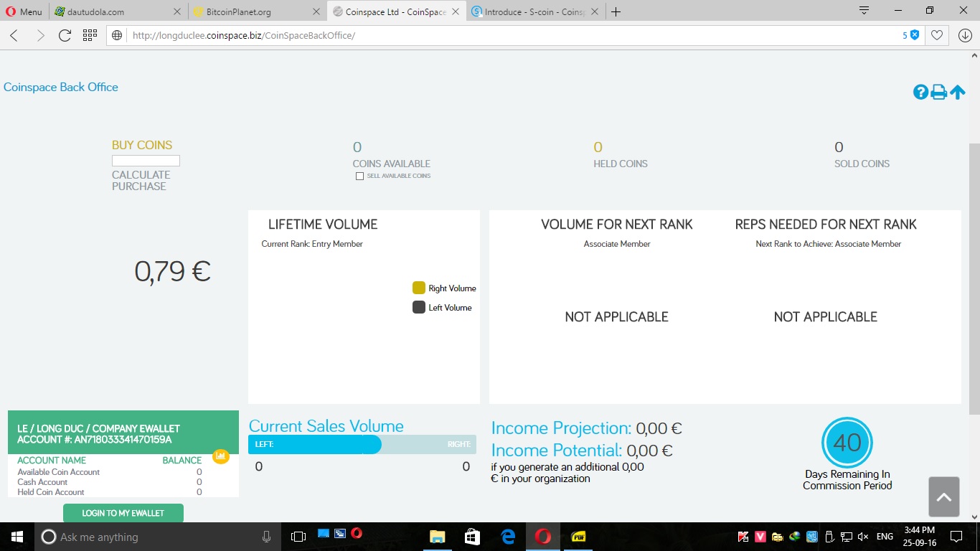Click the 0,79 € amount

(x=172, y=271)
